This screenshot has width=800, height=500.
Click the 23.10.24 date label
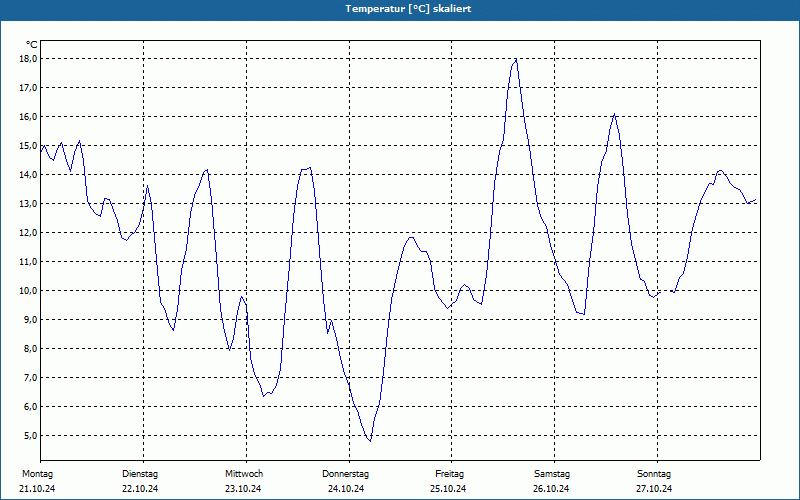pyautogui.click(x=243, y=489)
